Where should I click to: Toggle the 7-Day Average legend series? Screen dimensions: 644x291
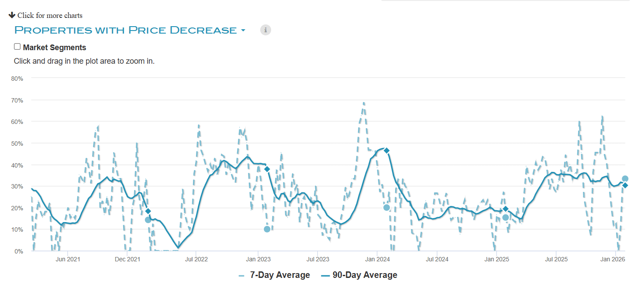275,275
